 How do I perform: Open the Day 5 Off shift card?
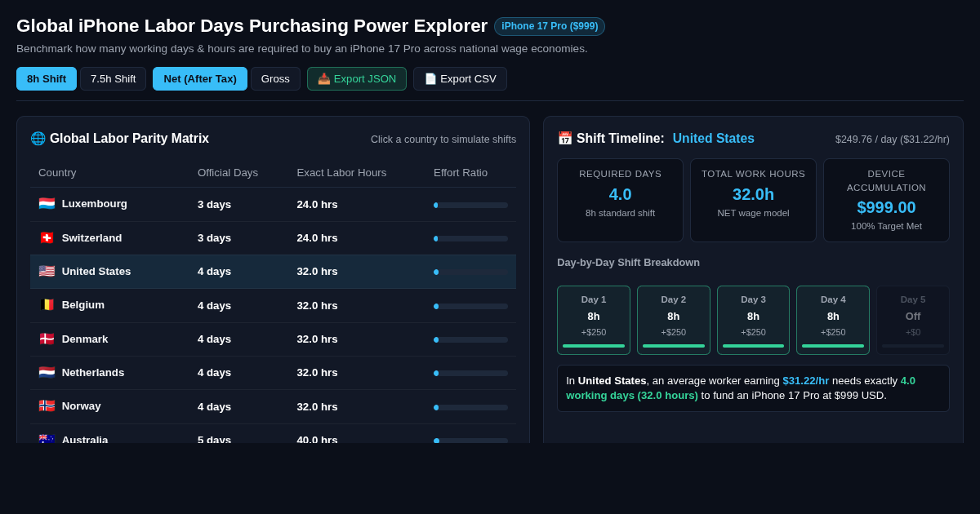click(913, 320)
